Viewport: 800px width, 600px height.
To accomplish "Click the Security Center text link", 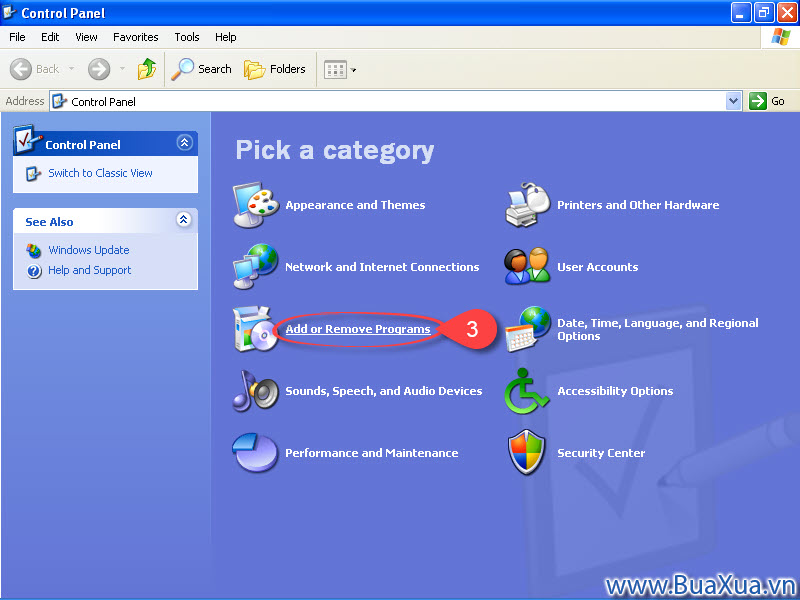I will (x=601, y=453).
